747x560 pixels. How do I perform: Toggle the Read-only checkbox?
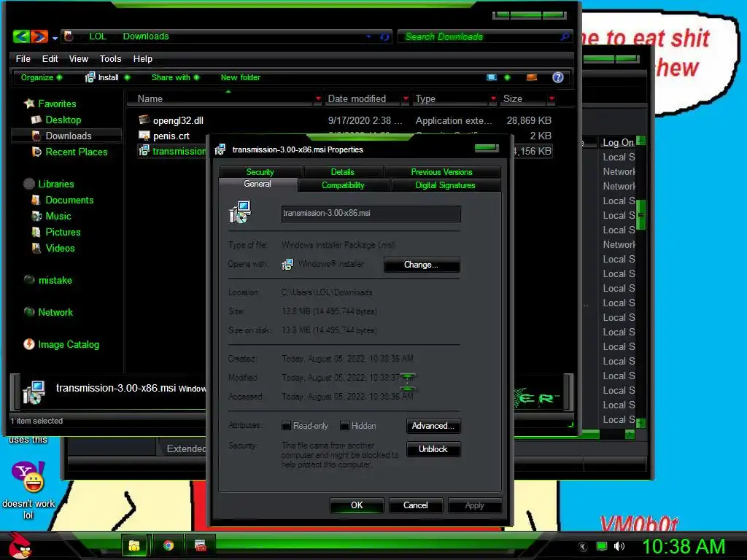pyautogui.click(x=286, y=426)
